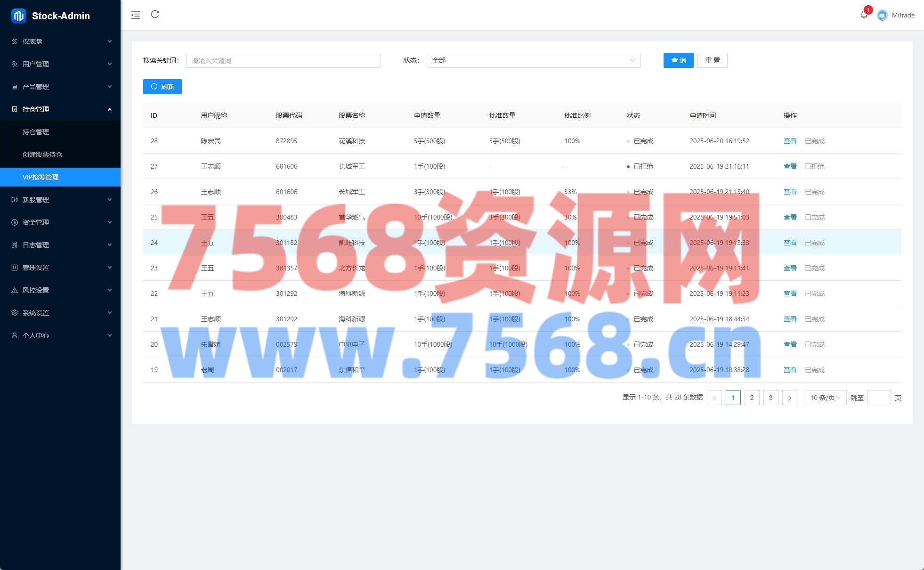
Task: Click the 刷新 refresh button
Action: coord(162,87)
